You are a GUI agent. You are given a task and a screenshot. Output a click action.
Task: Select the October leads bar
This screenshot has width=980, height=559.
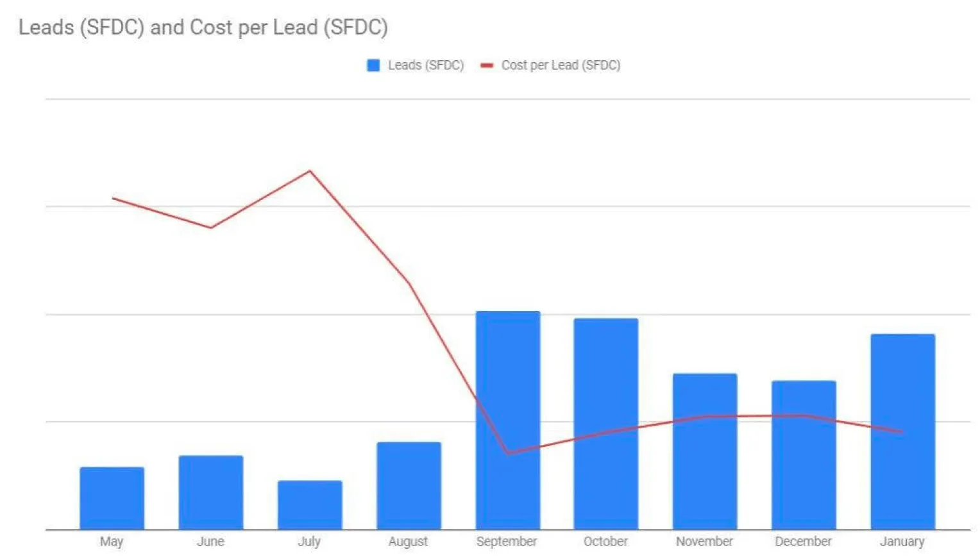point(605,420)
